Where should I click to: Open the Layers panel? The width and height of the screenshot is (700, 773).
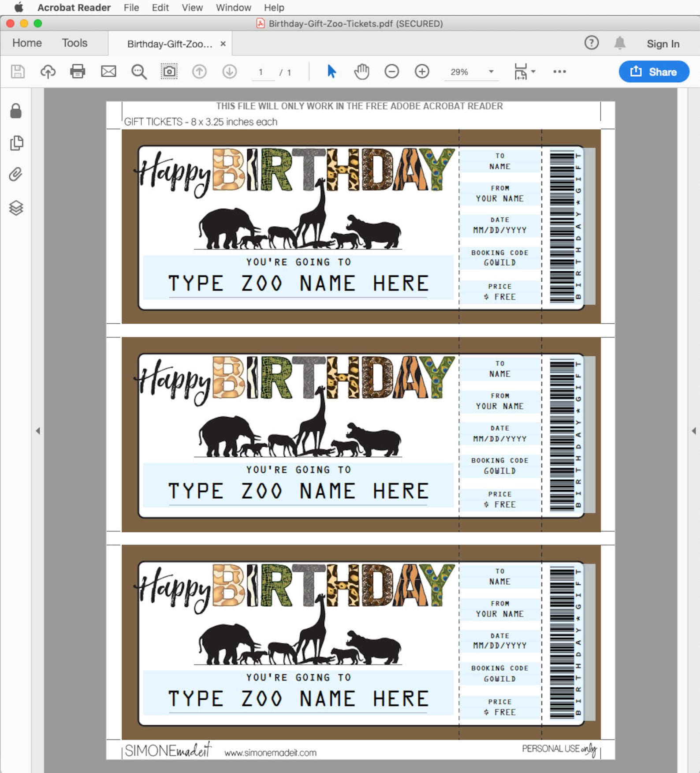click(x=16, y=208)
